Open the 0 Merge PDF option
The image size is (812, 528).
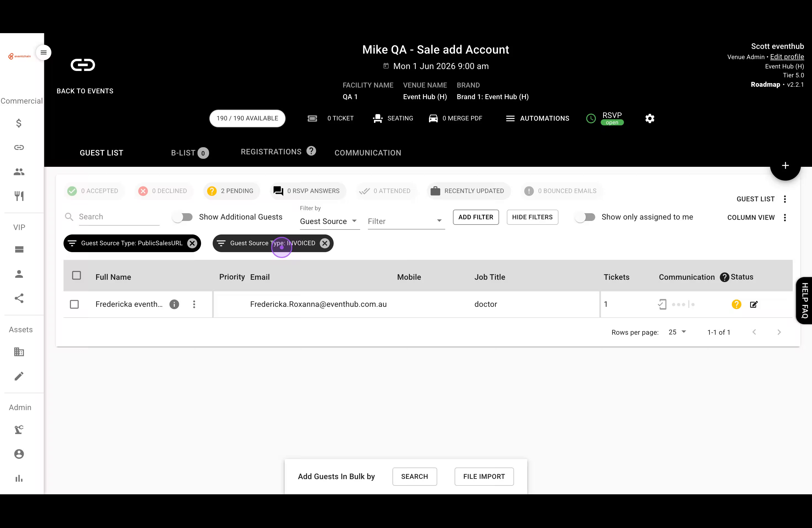point(455,118)
